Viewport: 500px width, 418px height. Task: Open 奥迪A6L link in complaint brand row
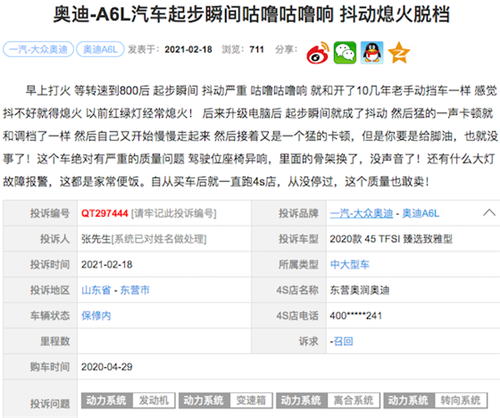421,213
